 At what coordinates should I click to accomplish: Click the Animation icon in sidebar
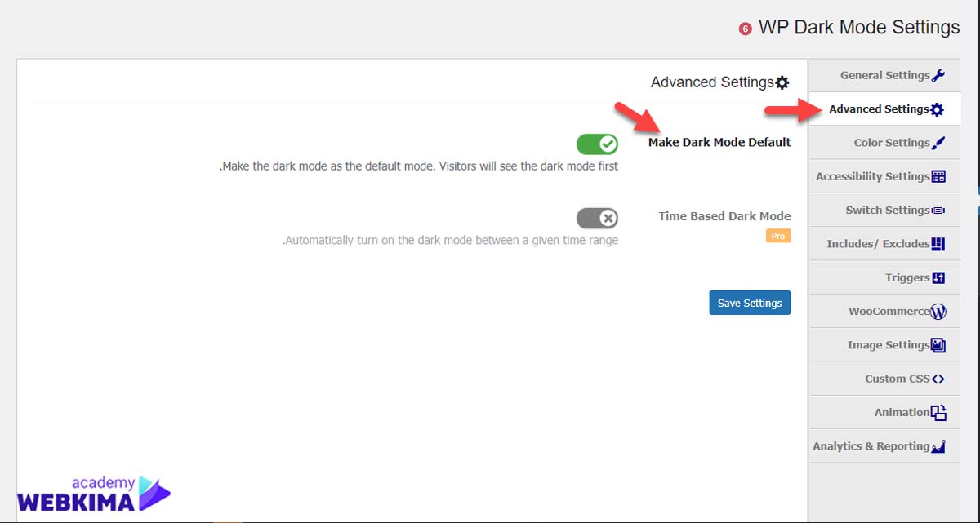click(x=938, y=413)
